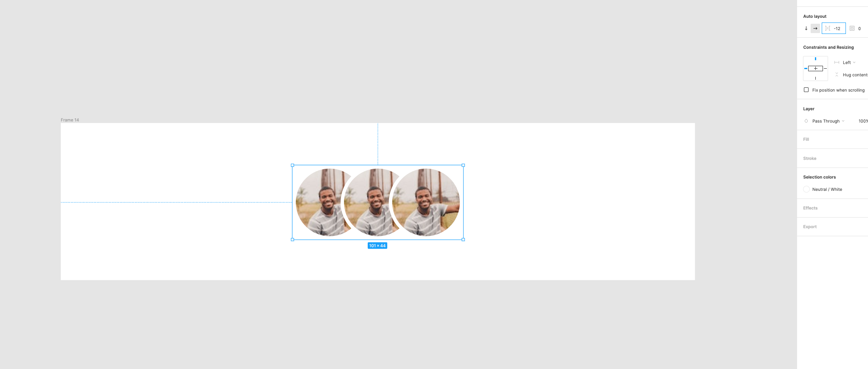
Task: Click the blend mode droplet icon
Action: coord(806,121)
